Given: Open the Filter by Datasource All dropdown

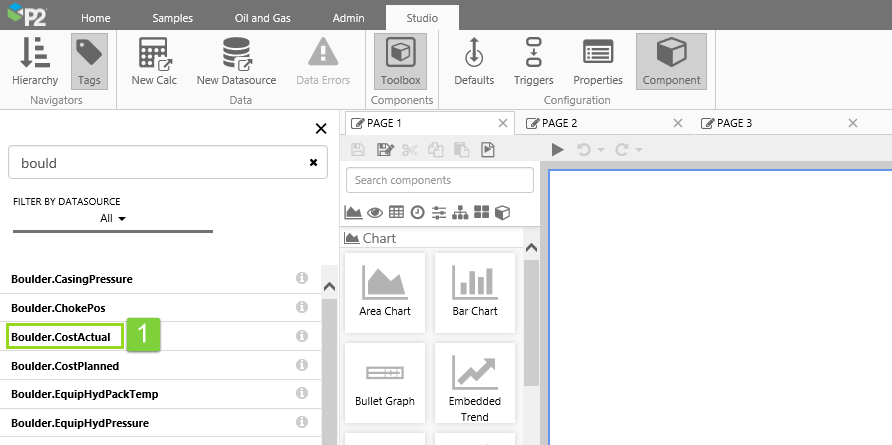Looking at the screenshot, I should coord(113,219).
